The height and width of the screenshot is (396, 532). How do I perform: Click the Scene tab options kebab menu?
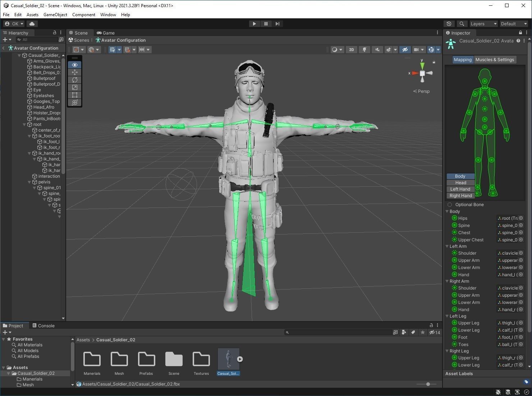click(x=437, y=32)
